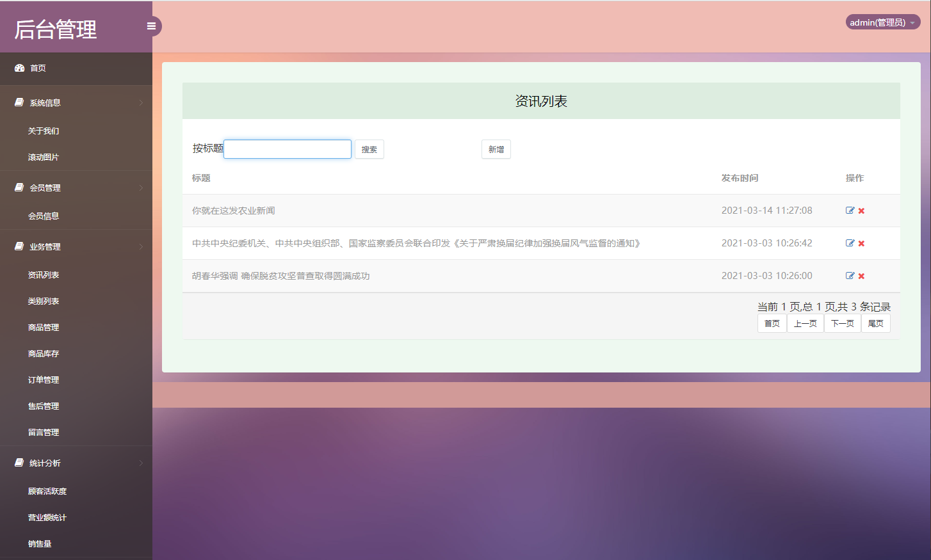Open the 你就在这发农业新闻 article link
The image size is (931, 560).
pyautogui.click(x=232, y=210)
